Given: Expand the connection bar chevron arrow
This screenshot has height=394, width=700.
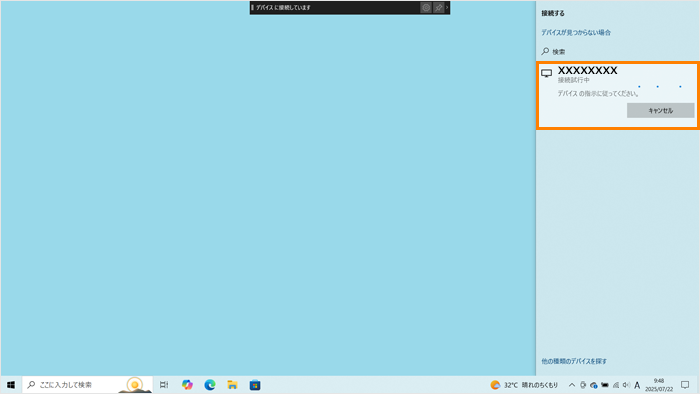Looking at the screenshot, I should click(x=447, y=8).
